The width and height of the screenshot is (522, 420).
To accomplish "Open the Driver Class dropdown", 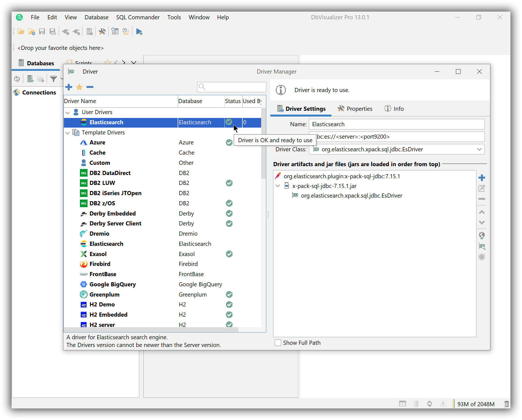I will click(479, 149).
